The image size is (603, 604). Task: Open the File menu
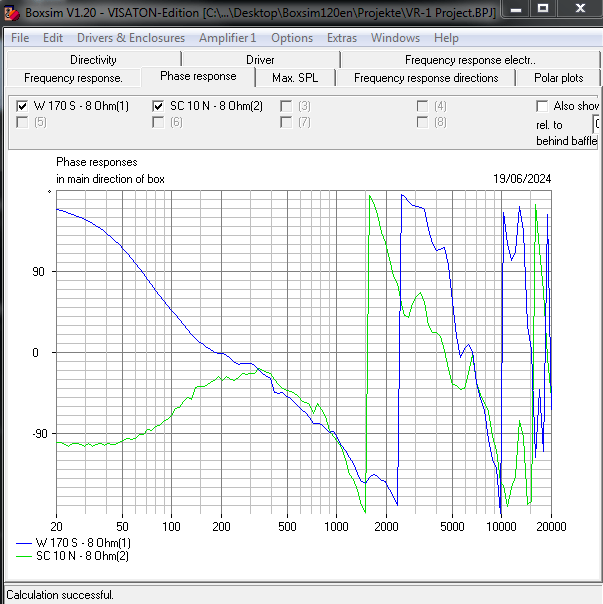pyautogui.click(x=20, y=38)
